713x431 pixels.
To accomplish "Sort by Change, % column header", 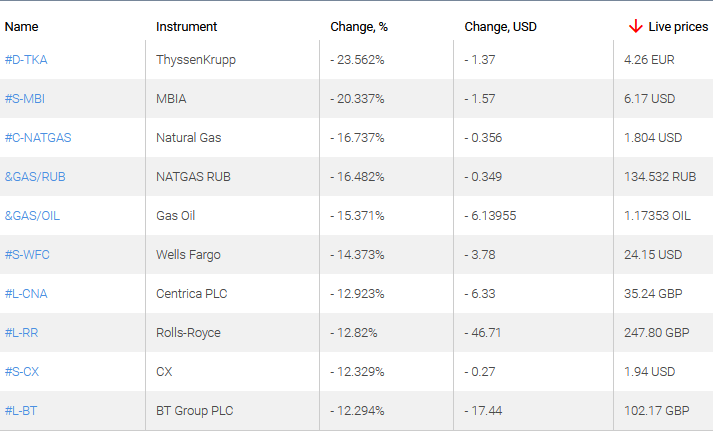I will pos(358,27).
